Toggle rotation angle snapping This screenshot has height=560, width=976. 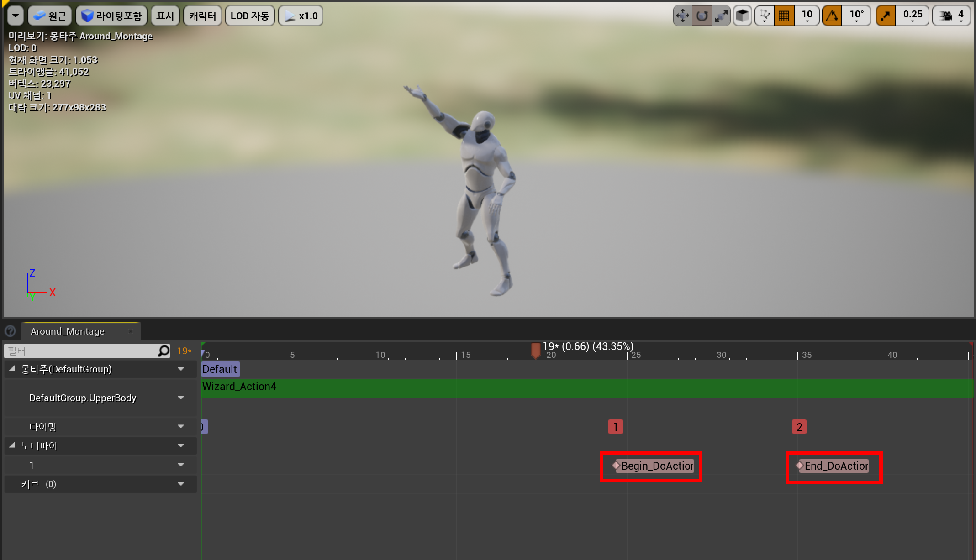(832, 16)
